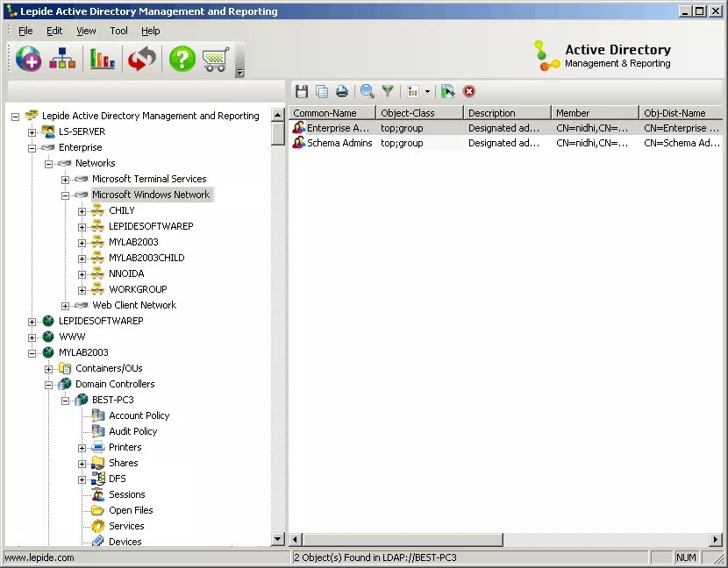The width and height of the screenshot is (728, 568).
Task: Expand the Web Client Network node
Action: pos(66,306)
